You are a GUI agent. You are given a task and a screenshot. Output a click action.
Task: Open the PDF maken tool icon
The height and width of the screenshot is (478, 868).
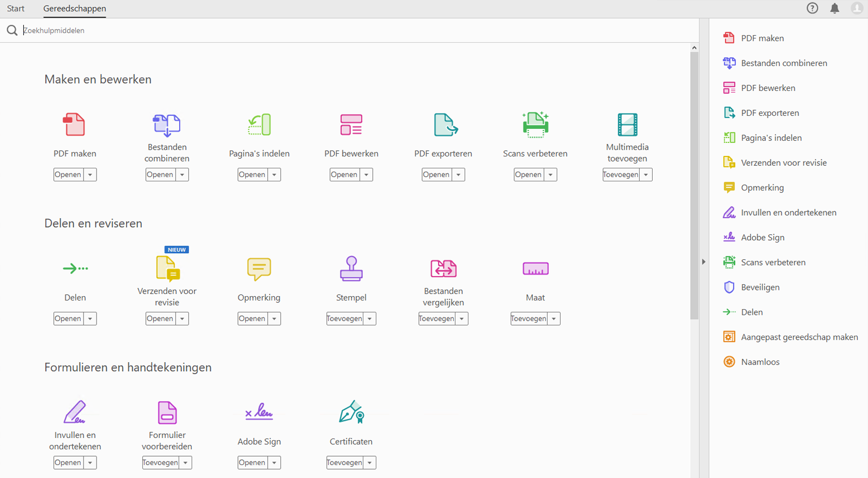coord(74,124)
